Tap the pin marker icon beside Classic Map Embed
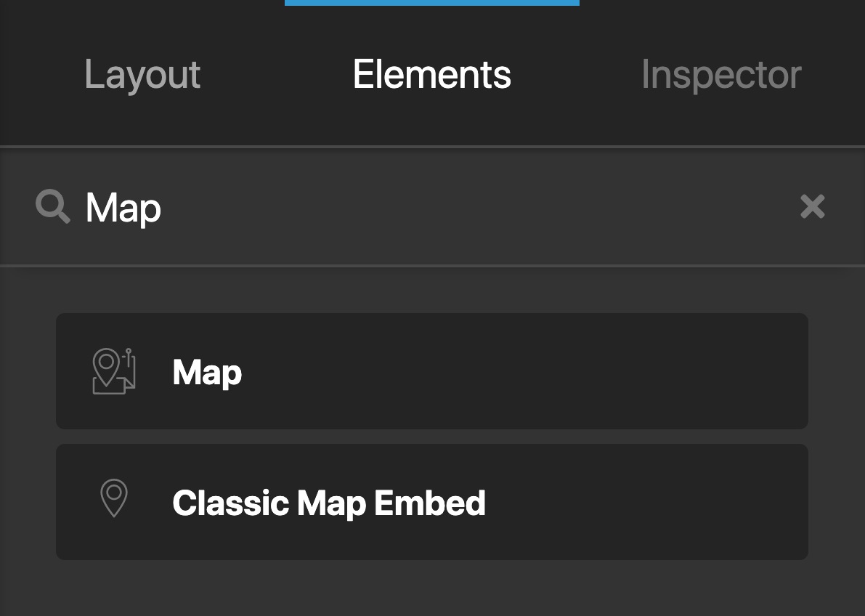 [113, 498]
